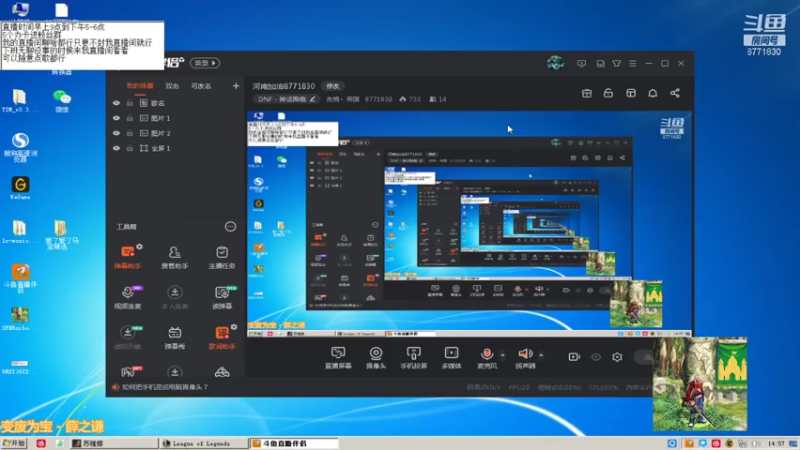The image size is (800, 450).
Task: Toggle lock on 图片 1 source
Action: click(x=130, y=118)
